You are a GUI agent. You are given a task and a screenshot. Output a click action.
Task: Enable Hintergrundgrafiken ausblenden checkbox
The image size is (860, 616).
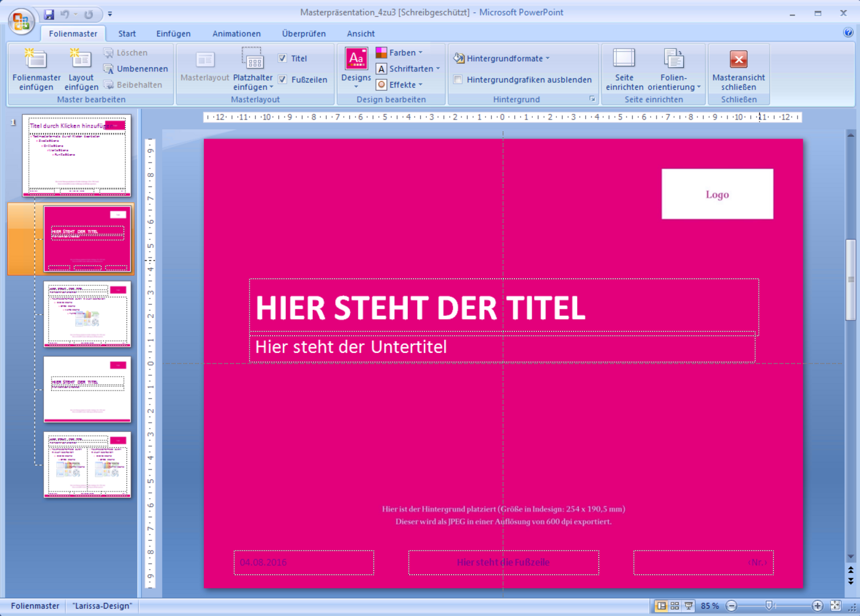coord(458,79)
